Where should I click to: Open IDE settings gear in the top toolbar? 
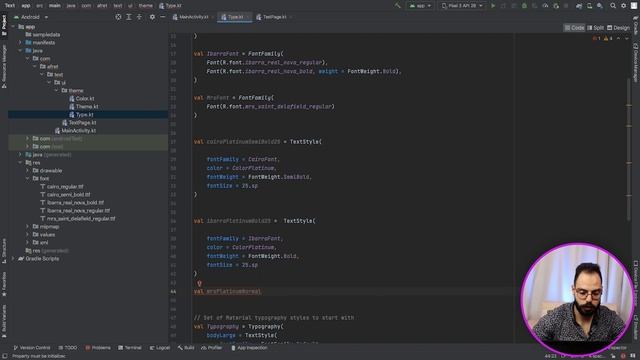click(x=623, y=6)
